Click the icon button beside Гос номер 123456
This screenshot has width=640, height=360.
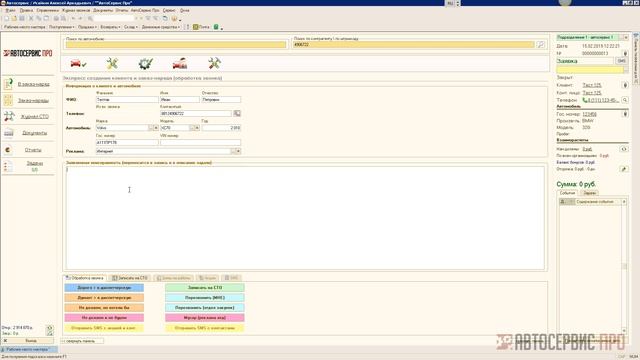pyautogui.click(x=625, y=114)
